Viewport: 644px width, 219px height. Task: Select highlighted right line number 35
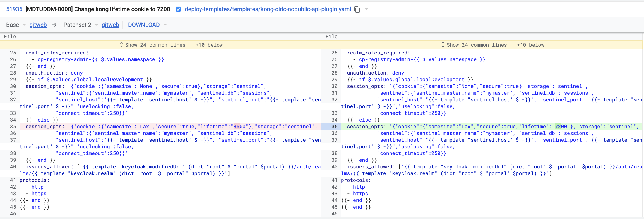click(335, 127)
